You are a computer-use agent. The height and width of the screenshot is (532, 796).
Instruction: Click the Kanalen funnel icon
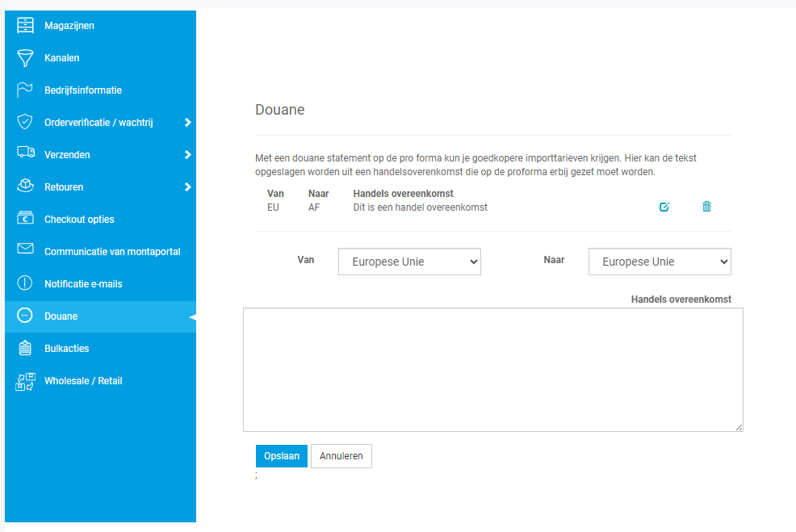[x=25, y=58]
